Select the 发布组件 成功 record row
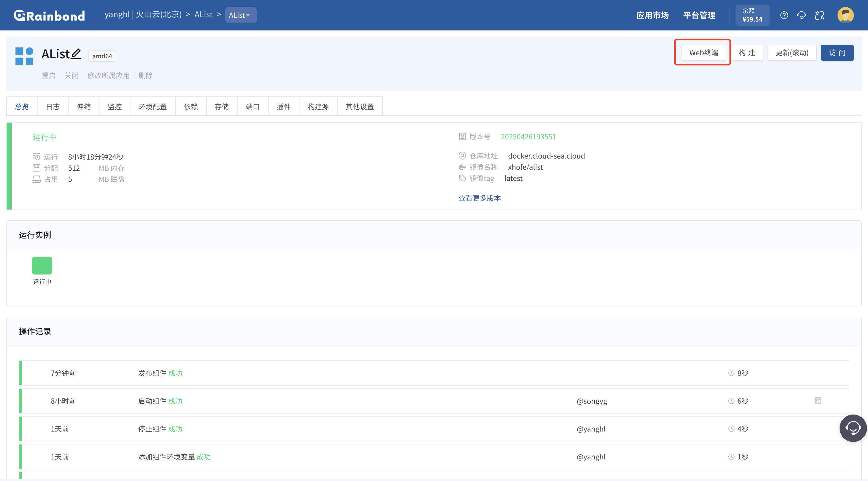 pyautogui.click(x=434, y=373)
